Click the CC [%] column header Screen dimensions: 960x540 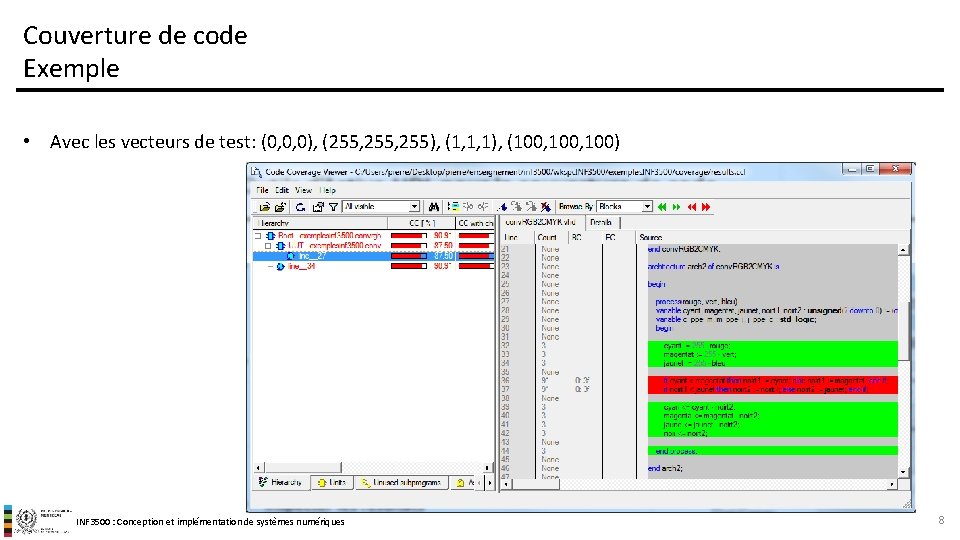[421, 223]
